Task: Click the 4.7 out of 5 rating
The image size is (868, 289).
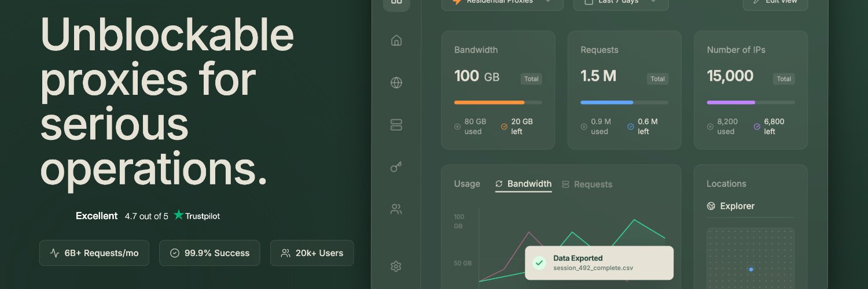Action: point(146,216)
